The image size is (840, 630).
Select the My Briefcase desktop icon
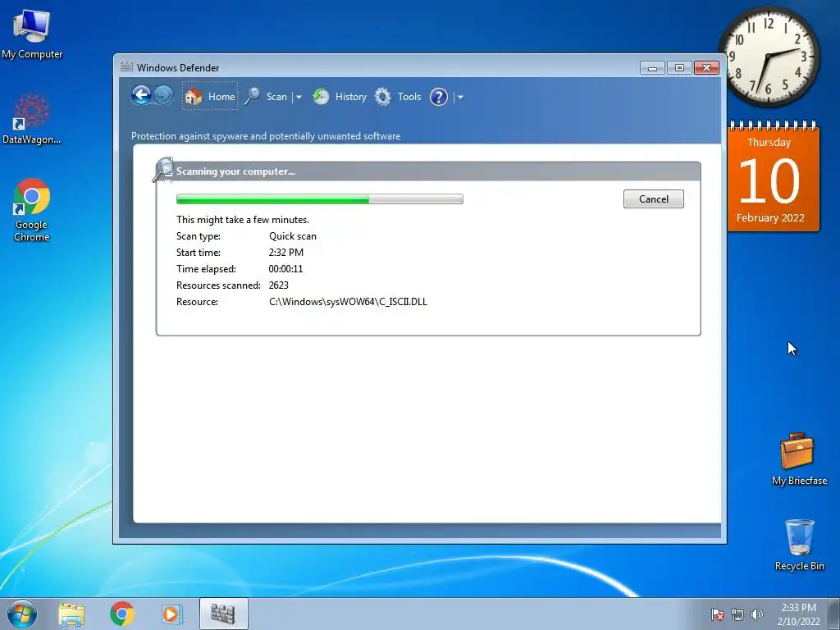799,459
